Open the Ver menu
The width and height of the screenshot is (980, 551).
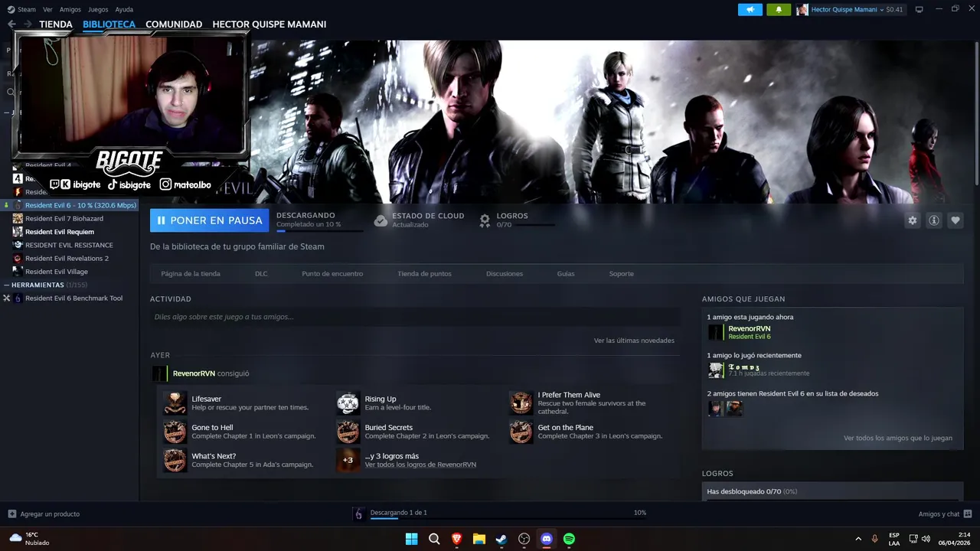pyautogui.click(x=47, y=9)
